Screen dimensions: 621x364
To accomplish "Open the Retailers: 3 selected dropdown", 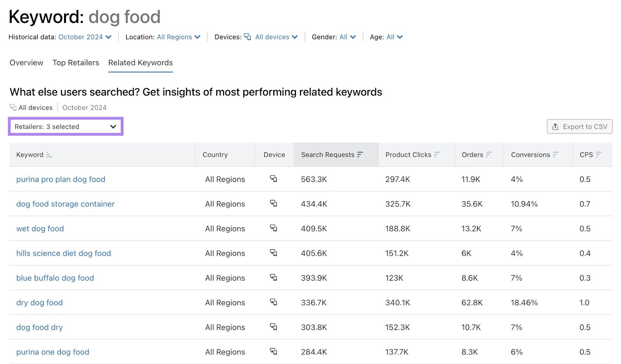I will 66,126.
